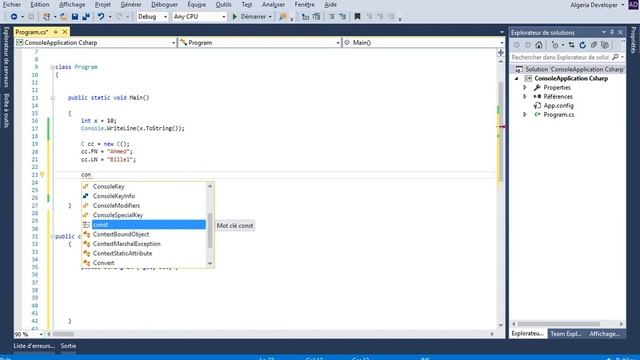Refresh the Solution Explorer tree
This screenshot has height=360, width=640.
(582, 45)
